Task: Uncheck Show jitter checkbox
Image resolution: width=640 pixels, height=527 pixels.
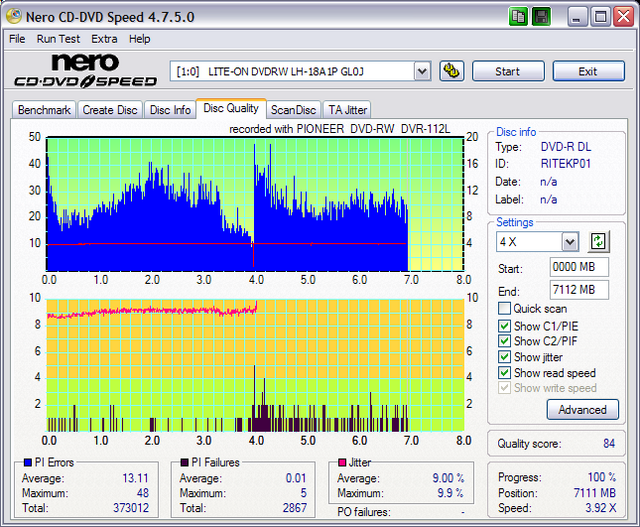Action: click(x=504, y=357)
